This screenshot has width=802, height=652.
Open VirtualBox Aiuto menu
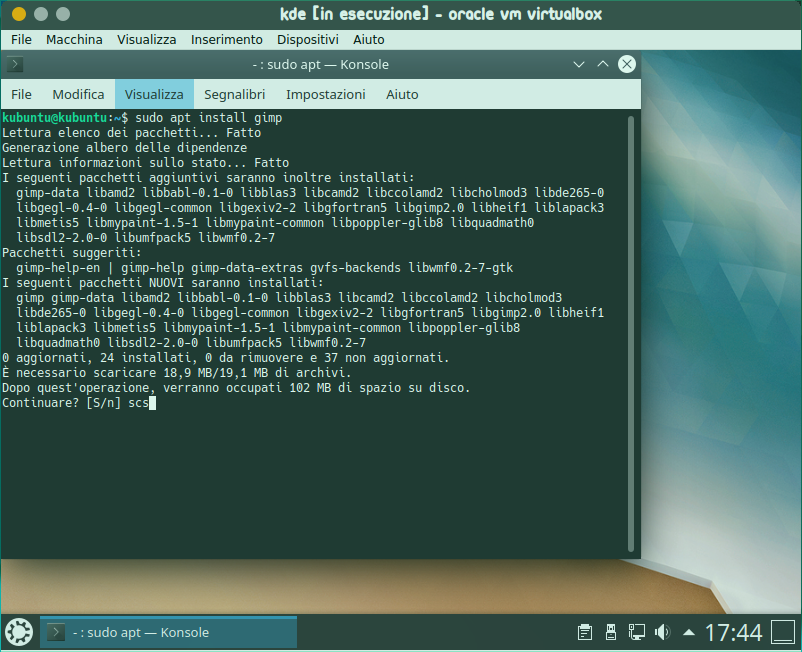[368, 39]
